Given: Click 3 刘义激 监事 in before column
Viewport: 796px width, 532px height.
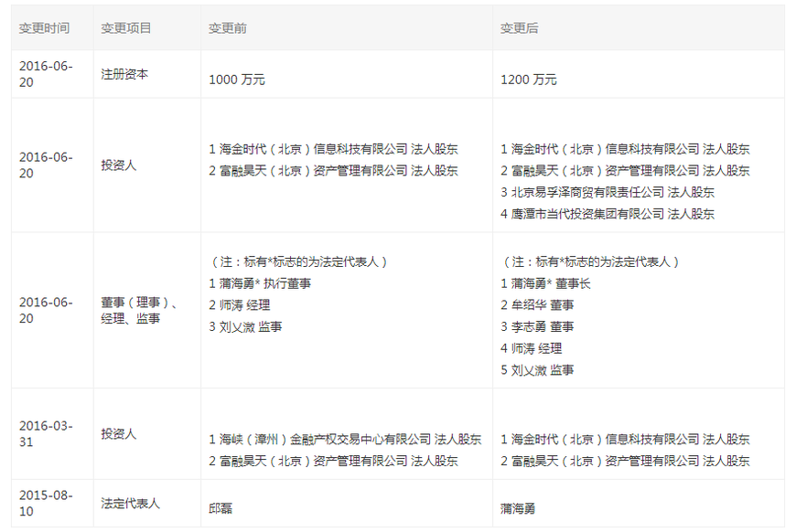Looking at the screenshot, I should tap(245, 326).
